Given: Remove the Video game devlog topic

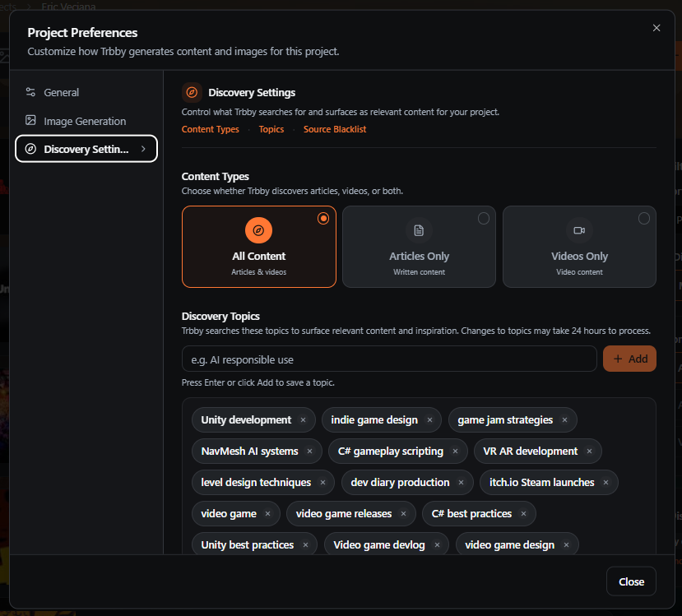Looking at the screenshot, I should [x=437, y=545].
